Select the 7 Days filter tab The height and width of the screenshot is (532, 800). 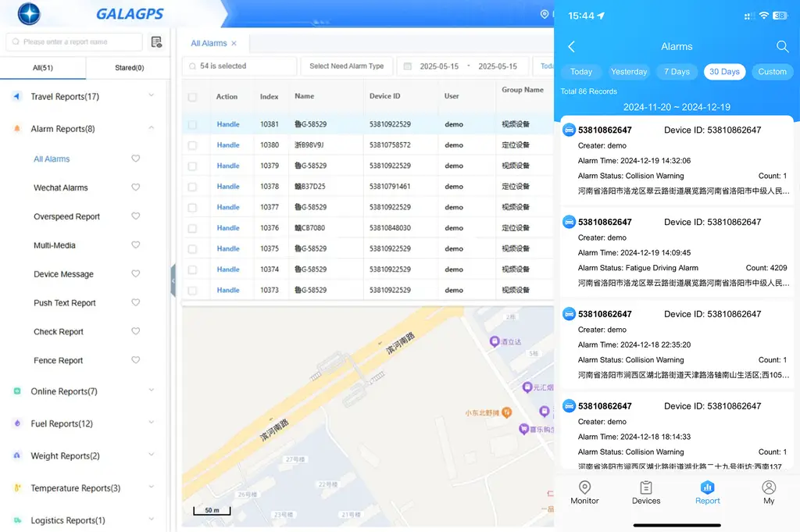click(677, 71)
